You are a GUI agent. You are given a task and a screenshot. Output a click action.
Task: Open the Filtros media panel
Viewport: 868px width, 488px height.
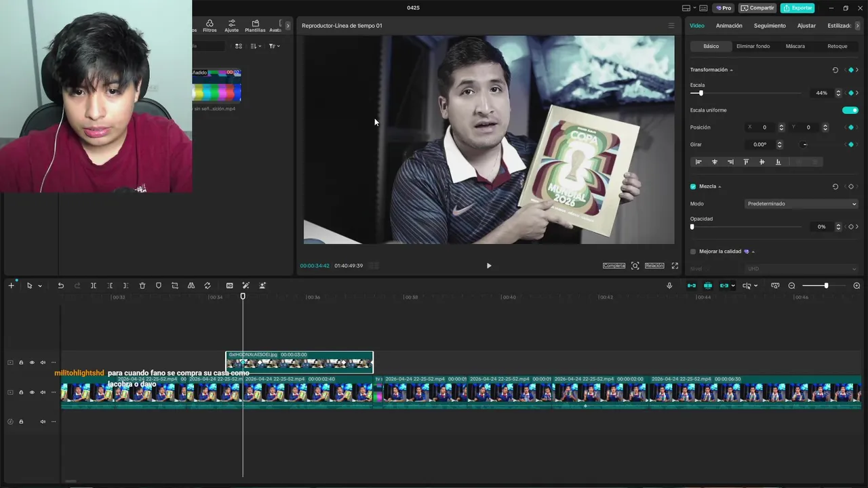pos(210,26)
